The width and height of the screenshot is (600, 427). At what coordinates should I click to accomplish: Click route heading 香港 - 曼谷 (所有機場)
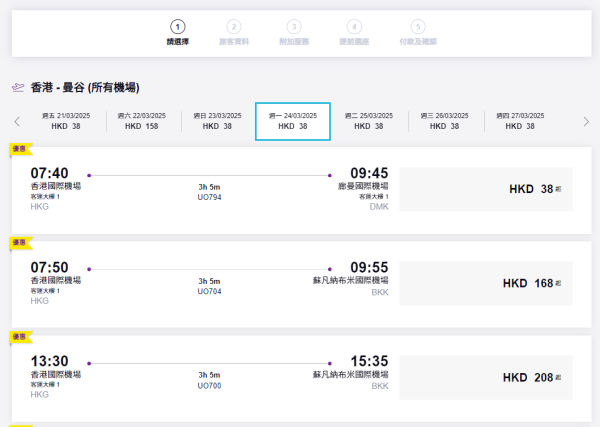(x=85, y=88)
